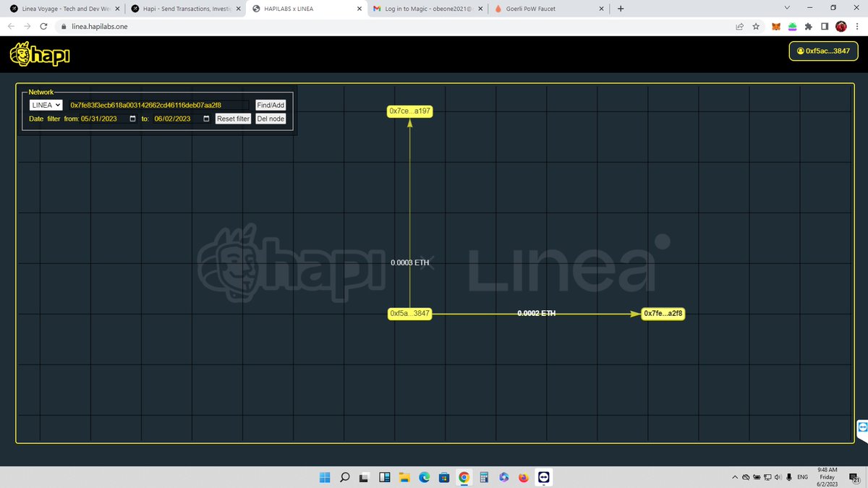This screenshot has height=488, width=868.
Task: Close the Goerli PoW Faucet tab
Action: click(x=600, y=9)
